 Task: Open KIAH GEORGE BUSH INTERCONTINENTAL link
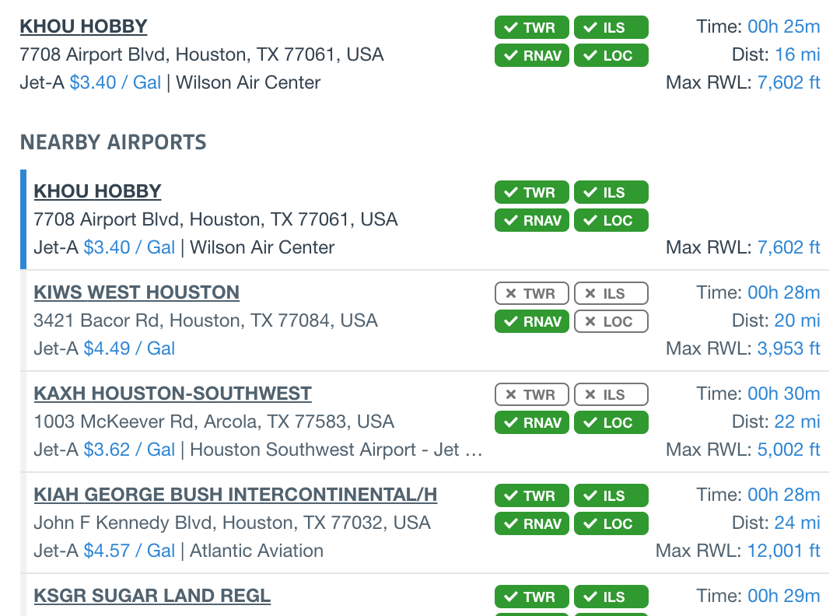[235, 495]
